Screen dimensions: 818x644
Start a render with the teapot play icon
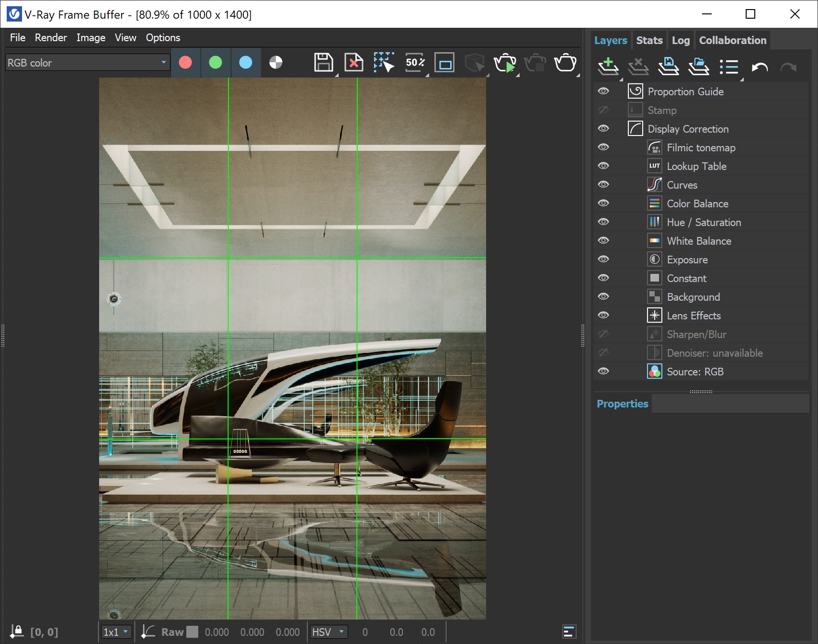click(506, 63)
